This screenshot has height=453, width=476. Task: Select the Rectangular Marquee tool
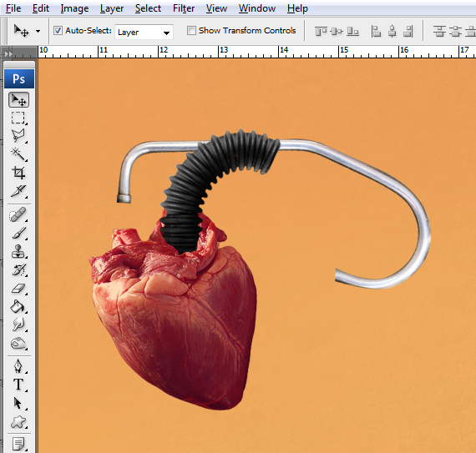(x=18, y=118)
